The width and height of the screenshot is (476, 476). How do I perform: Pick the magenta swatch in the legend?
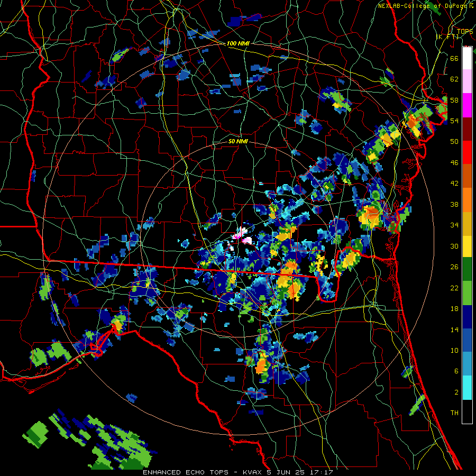(467, 105)
